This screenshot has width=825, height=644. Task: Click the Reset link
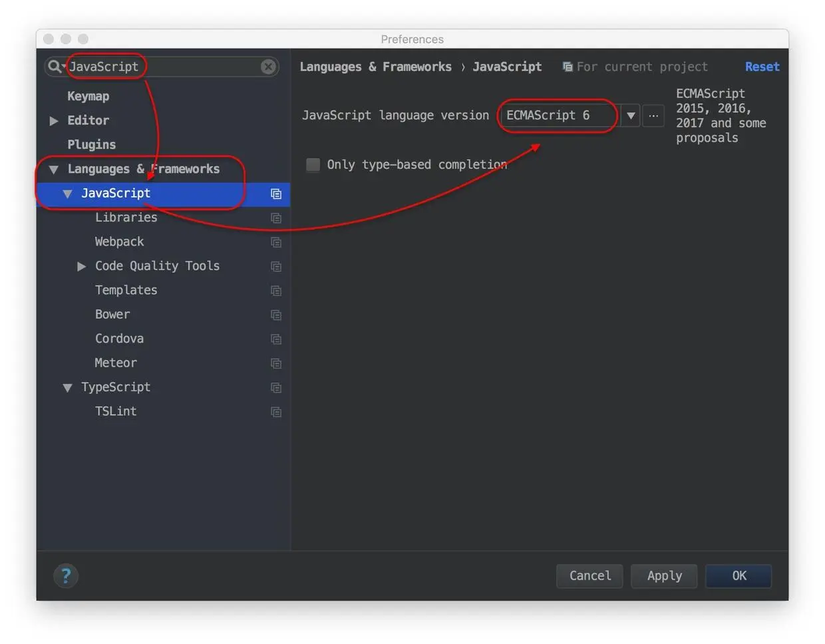tap(762, 67)
